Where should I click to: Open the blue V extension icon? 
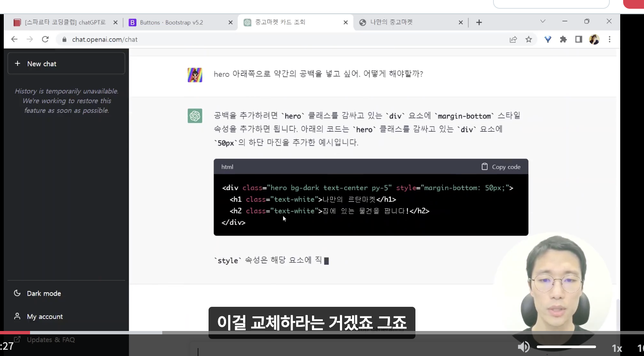click(548, 39)
